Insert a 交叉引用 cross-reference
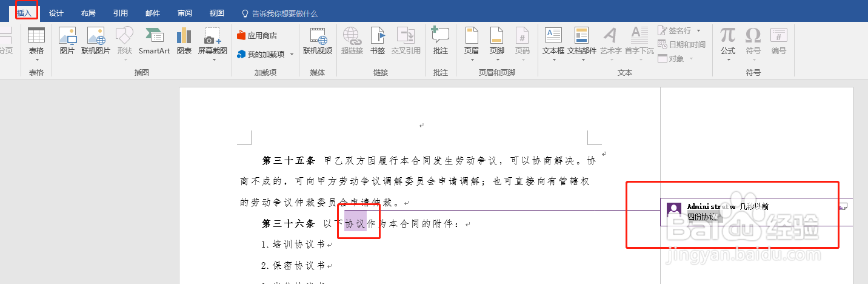This screenshot has width=868, height=284. [406, 42]
